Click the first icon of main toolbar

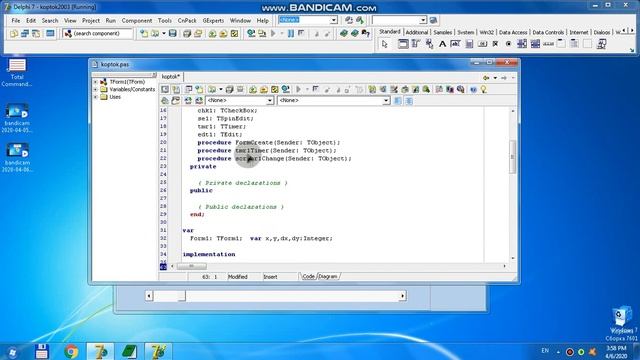[x=14, y=33]
